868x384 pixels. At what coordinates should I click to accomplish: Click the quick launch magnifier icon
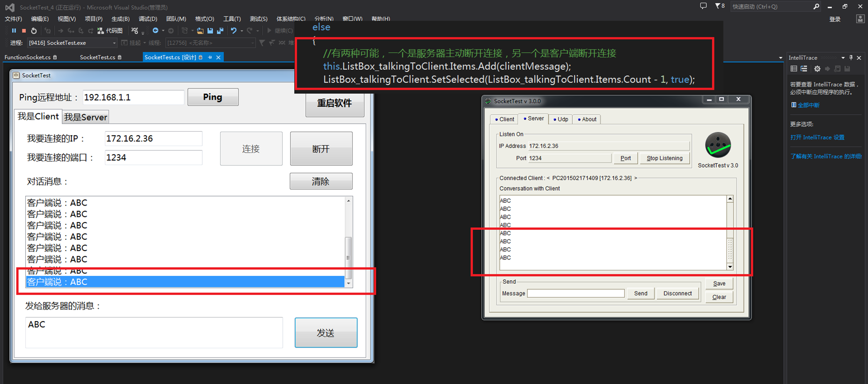[x=816, y=7]
